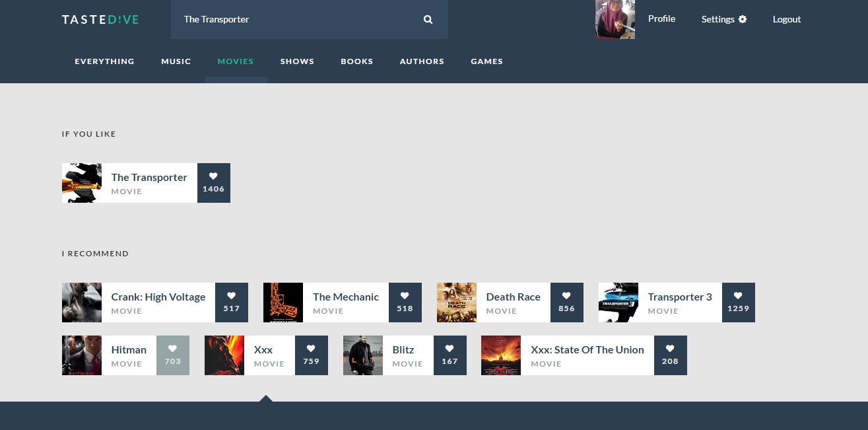Click the search magnifier icon

pos(428,20)
